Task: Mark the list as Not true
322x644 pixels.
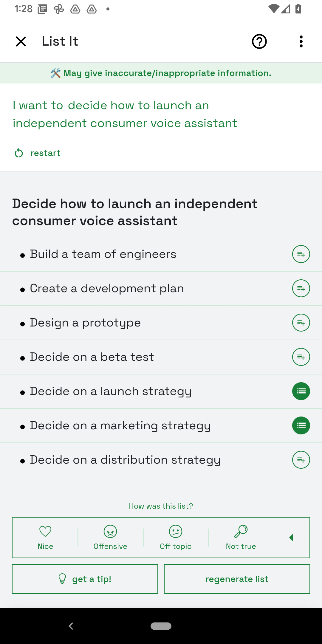Action: 241,538
